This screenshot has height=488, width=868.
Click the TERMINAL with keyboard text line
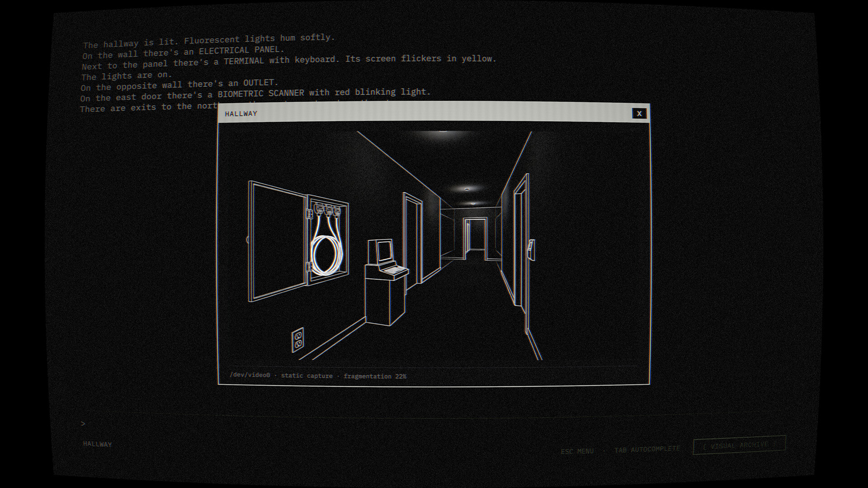pos(289,62)
